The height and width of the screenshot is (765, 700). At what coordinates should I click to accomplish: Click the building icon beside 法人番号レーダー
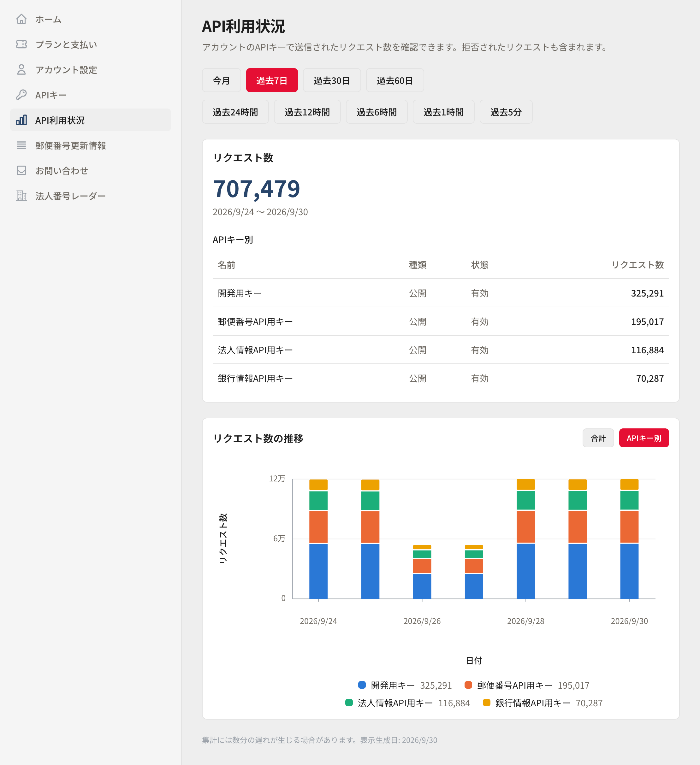tap(21, 196)
